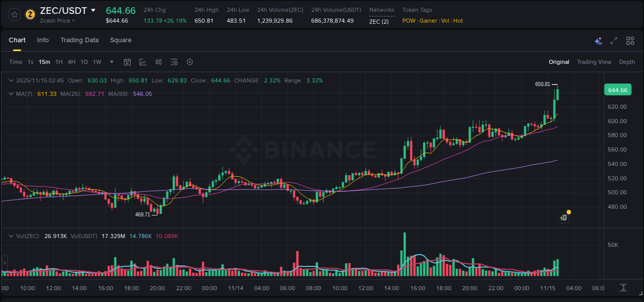
Task: Collapse the volume indicator row chevron
Action: (11, 236)
